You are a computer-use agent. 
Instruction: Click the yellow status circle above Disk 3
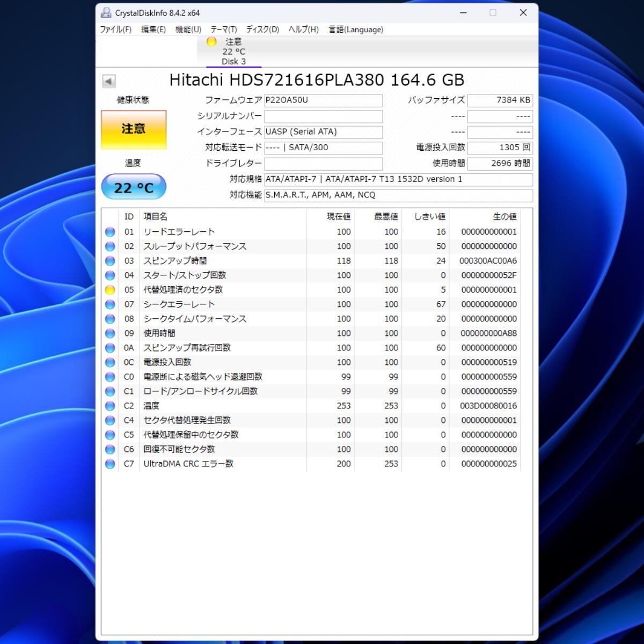click(x=211, y=41)
